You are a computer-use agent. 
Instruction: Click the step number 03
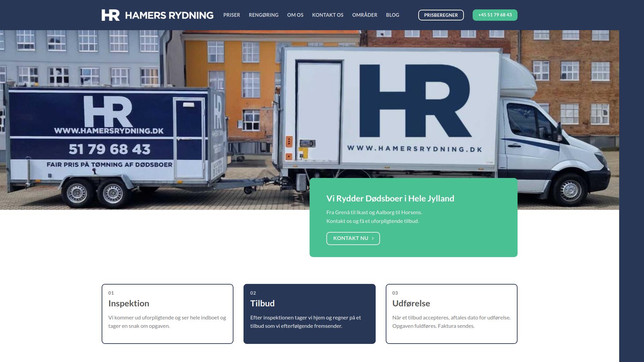[x=395, y=293]
